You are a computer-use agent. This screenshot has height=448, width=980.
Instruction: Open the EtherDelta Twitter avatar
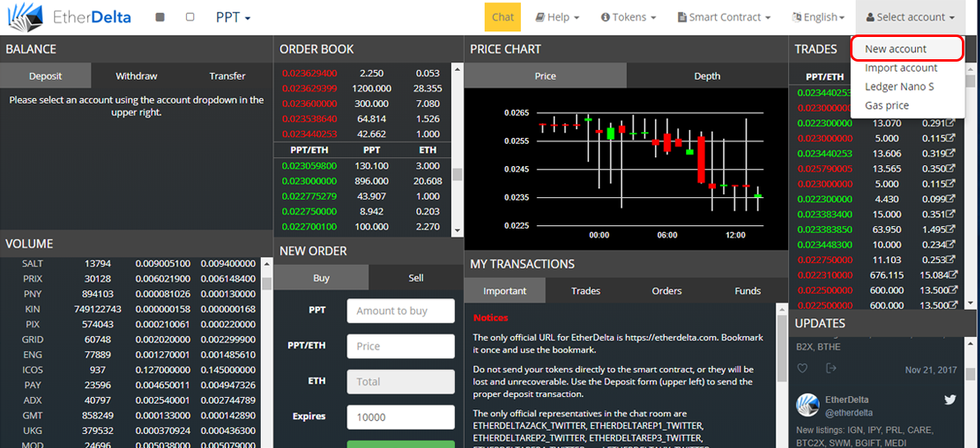tap(807, 405)
